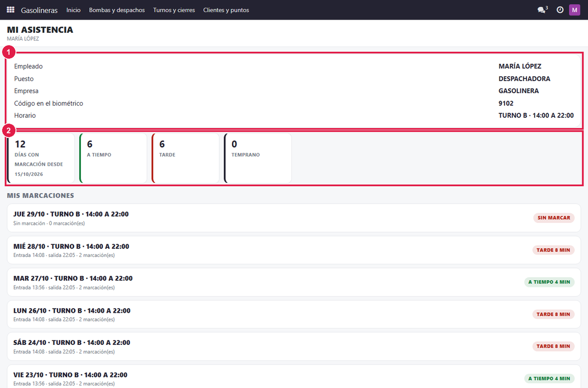Viewport: 588px width, 388px height.
Task: Click the TARDE 8 MIN badge on LUN 26/10
Action: click(553, 314)
